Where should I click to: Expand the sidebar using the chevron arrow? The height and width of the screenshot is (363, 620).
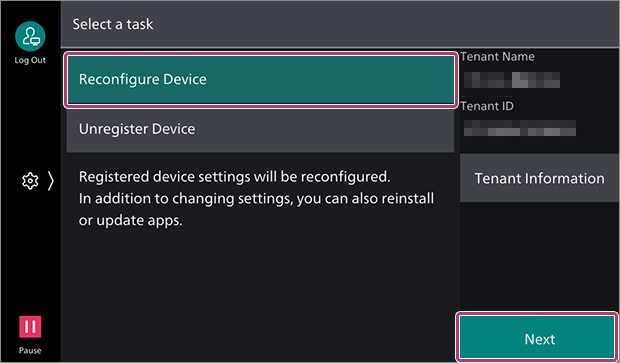click(51, 181)
